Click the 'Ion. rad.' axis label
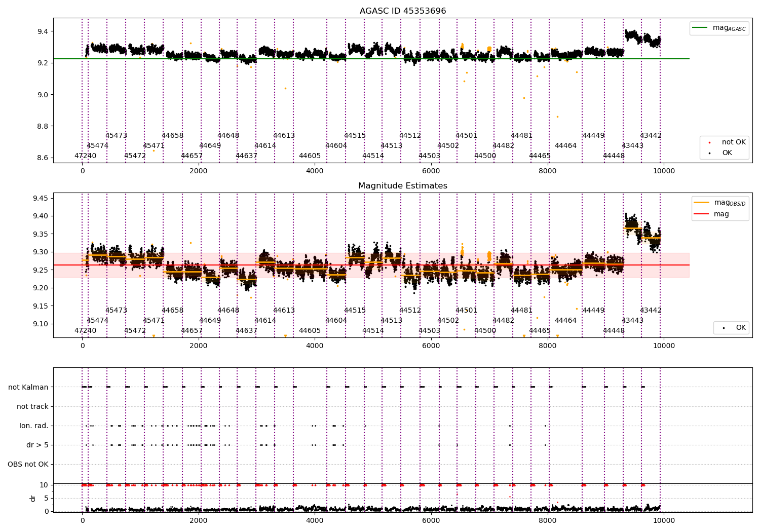The height and width of the screenshot is (532, 760). pos(34,426)
